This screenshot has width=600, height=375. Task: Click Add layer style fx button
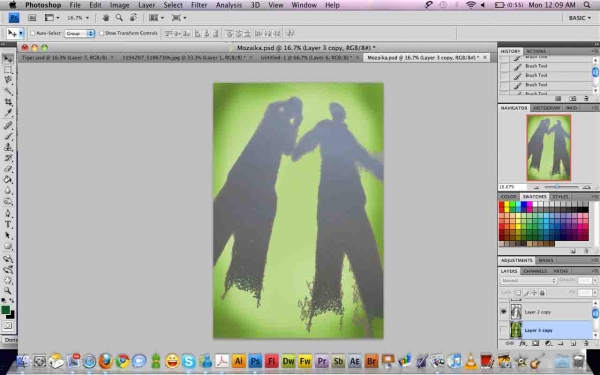[x=522, y=344]
